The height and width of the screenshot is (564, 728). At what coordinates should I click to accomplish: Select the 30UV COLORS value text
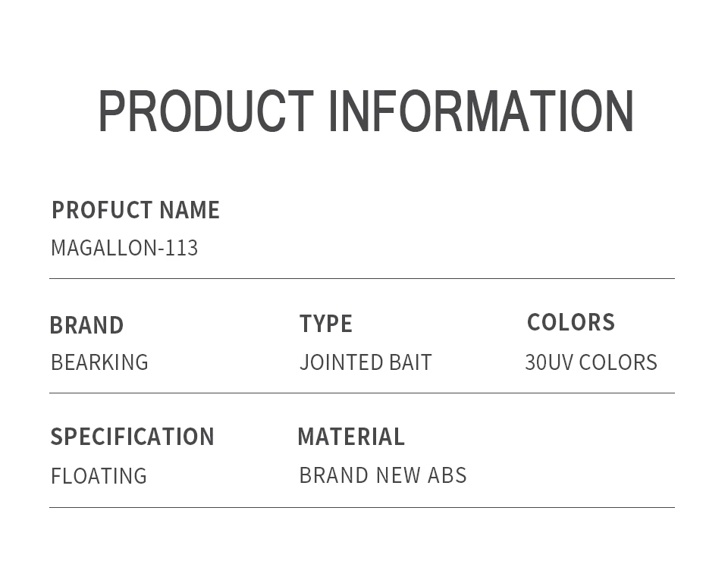click(x=591, y=362)
